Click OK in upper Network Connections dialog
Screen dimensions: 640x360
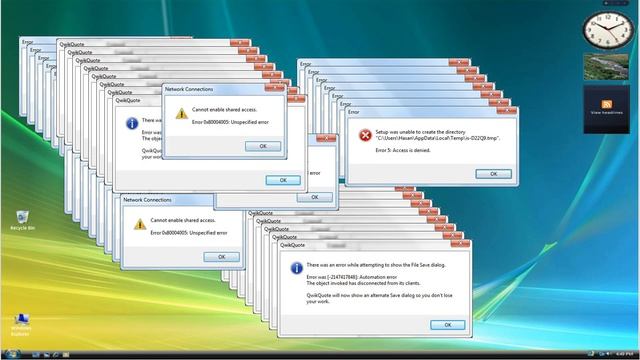pos(263,146)
